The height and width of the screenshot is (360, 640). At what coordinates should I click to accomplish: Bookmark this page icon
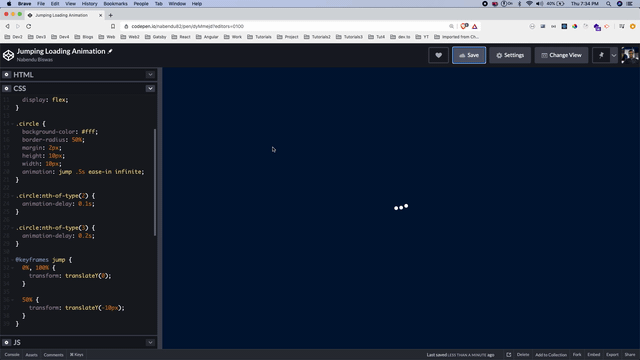113,26
